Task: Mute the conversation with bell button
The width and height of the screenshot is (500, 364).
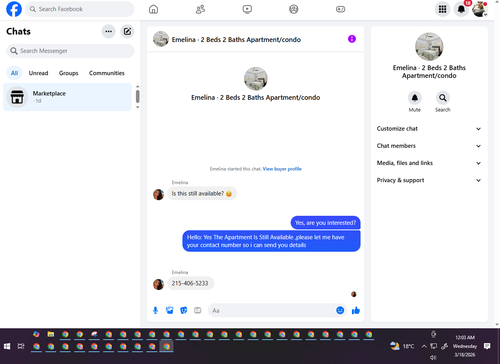Action: [x=415, y=98]
